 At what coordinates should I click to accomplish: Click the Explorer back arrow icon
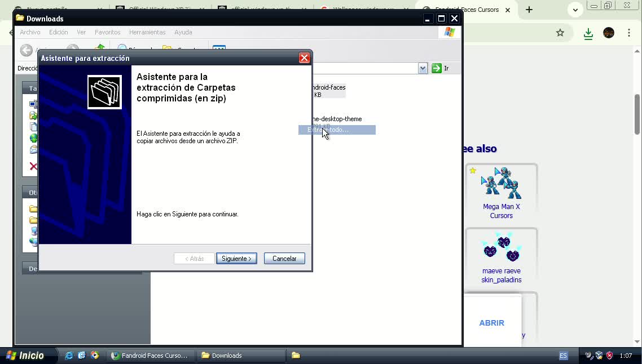27,50
